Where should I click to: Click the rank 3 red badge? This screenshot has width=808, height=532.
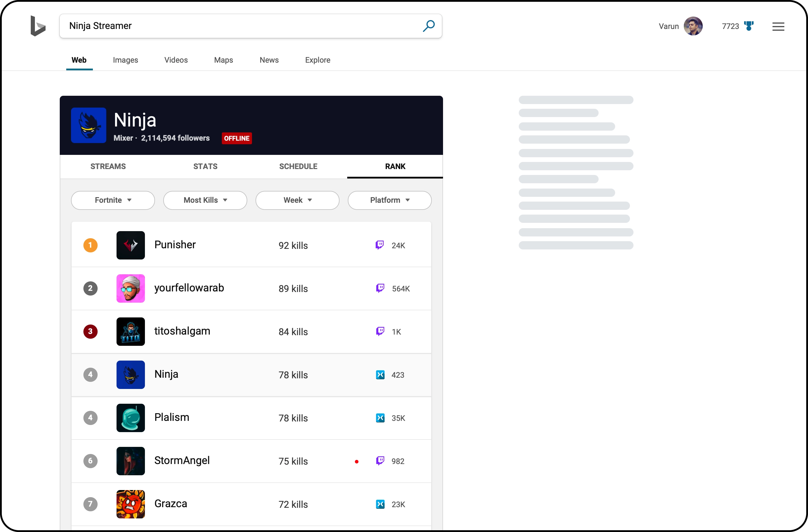coord(90,332)
